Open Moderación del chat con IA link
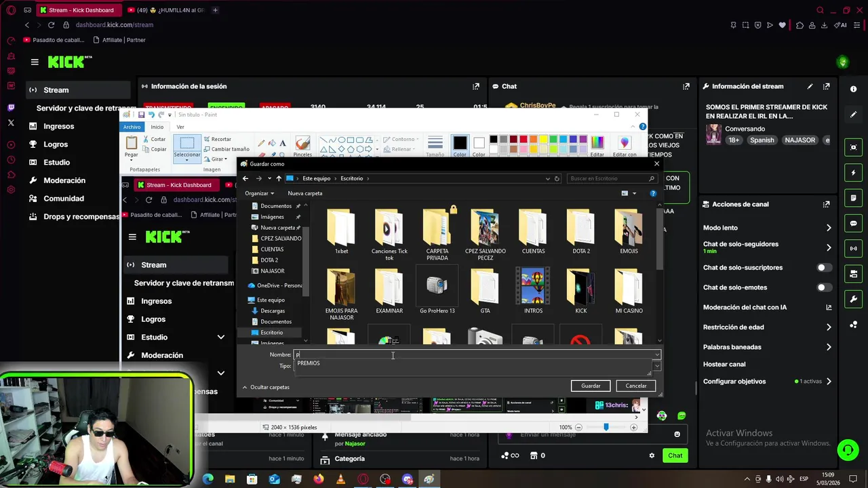The height and width of the screenshot is (488, 868). point(767,307)
